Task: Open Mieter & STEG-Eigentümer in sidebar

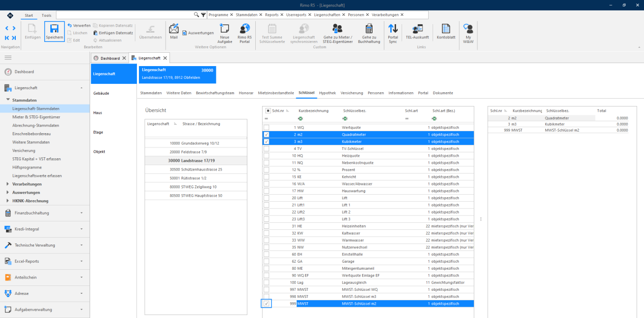Action: pyautogui.click(x=36, y=117)
